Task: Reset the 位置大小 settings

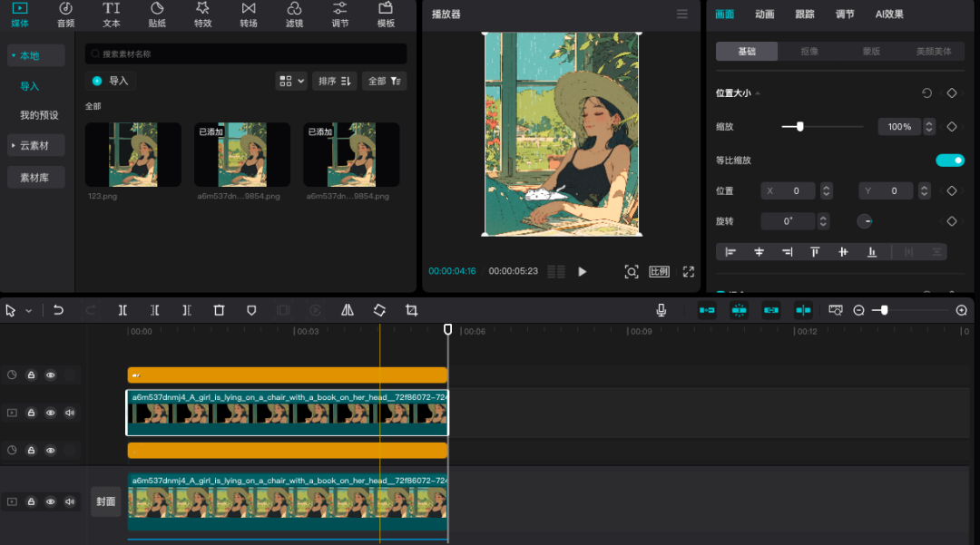Action: (x=926, y=93)
